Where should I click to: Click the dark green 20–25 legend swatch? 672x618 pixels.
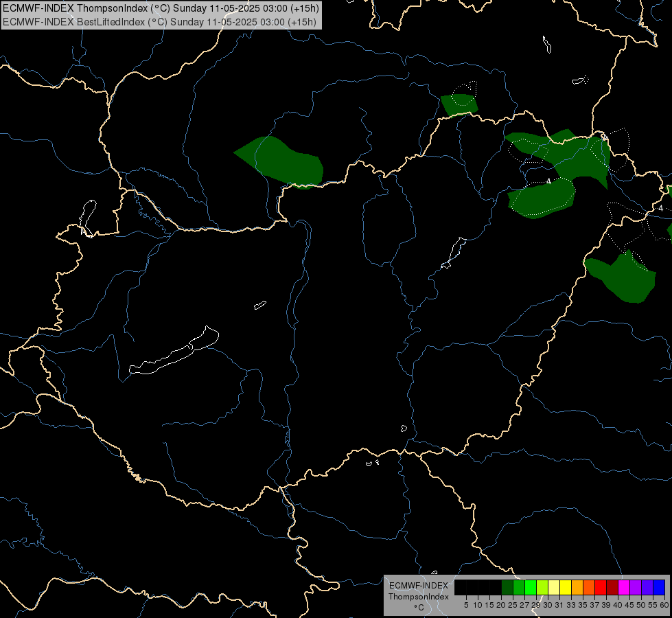coord(507,587)
